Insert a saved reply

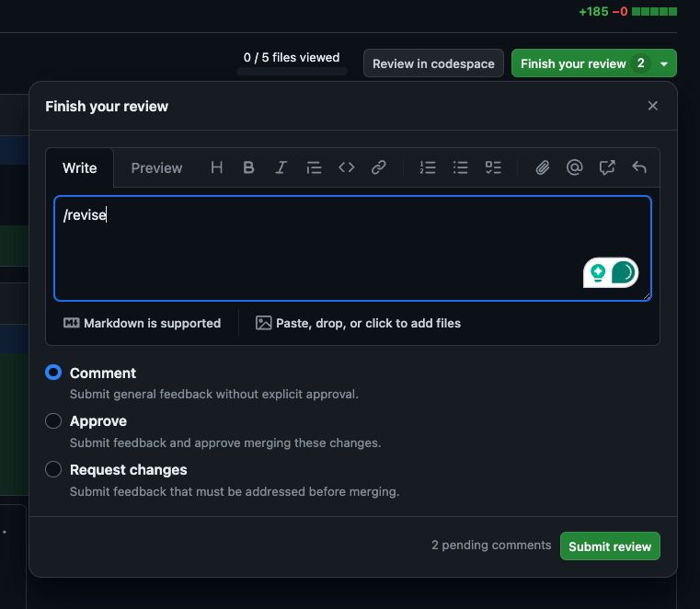[639, 167]
